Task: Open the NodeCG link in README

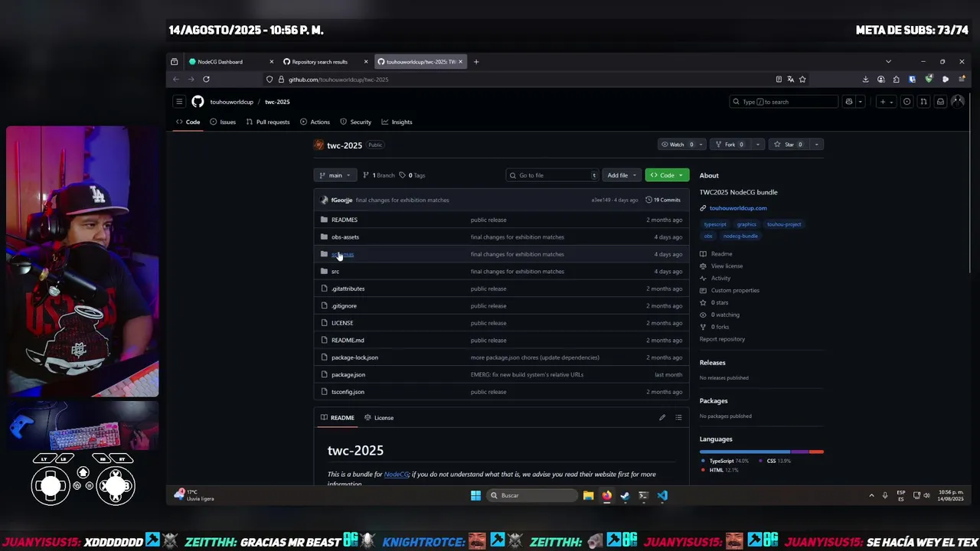Action: [x=397, y=474]
